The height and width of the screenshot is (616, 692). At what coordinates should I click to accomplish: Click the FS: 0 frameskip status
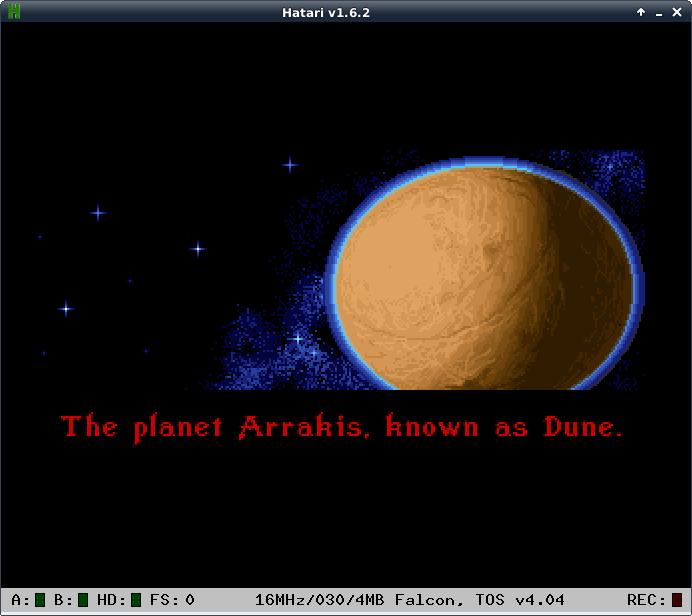(x=172, y=600)
